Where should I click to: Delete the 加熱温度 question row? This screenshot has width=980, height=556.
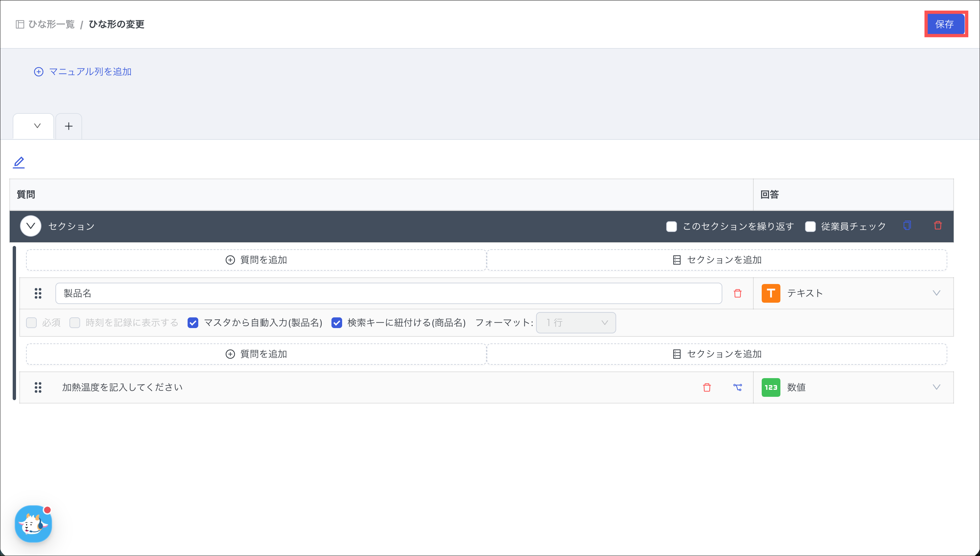[707, 387]
